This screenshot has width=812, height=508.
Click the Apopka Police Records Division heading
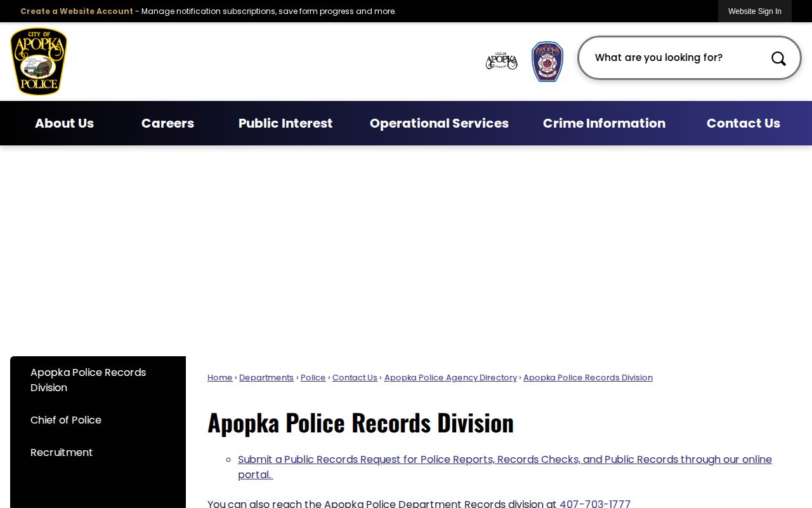point(360,423)
